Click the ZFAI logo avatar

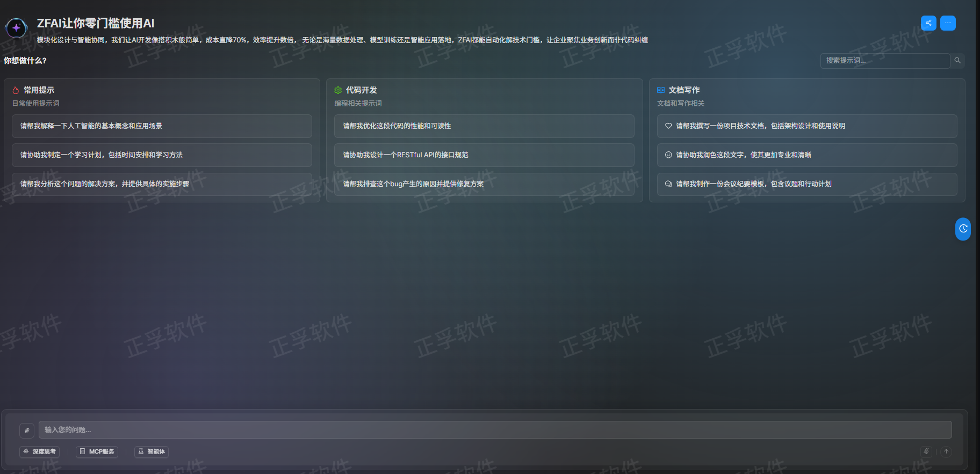[16, 28]
